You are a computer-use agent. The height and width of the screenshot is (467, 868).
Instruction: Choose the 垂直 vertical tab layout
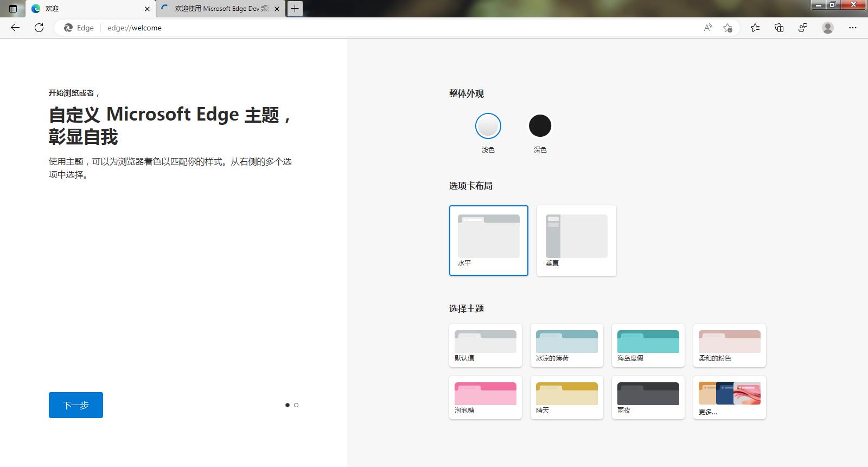[x=577, y=241]
